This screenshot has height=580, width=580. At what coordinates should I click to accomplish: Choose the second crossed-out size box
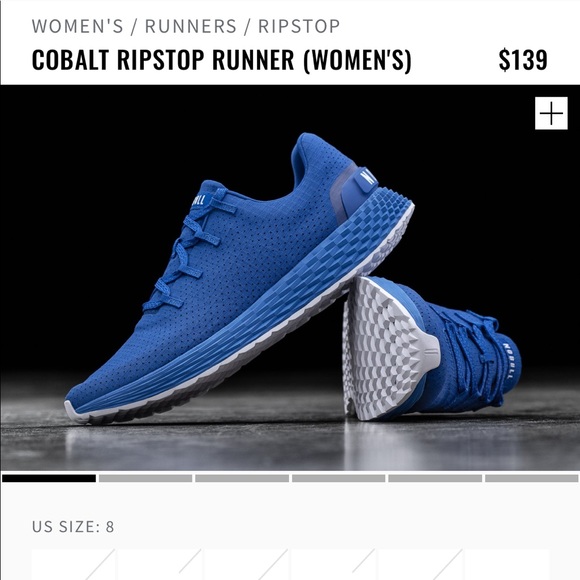(160, 564)
